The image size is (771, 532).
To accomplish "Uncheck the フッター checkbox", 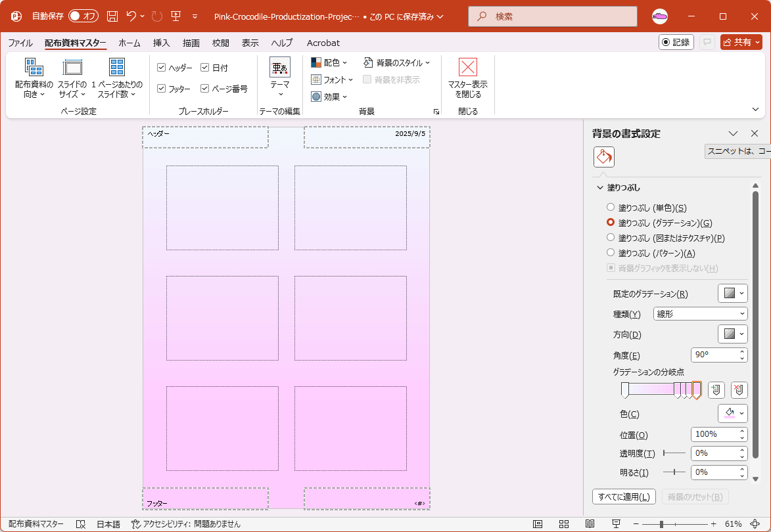I will tap(161, 89).
